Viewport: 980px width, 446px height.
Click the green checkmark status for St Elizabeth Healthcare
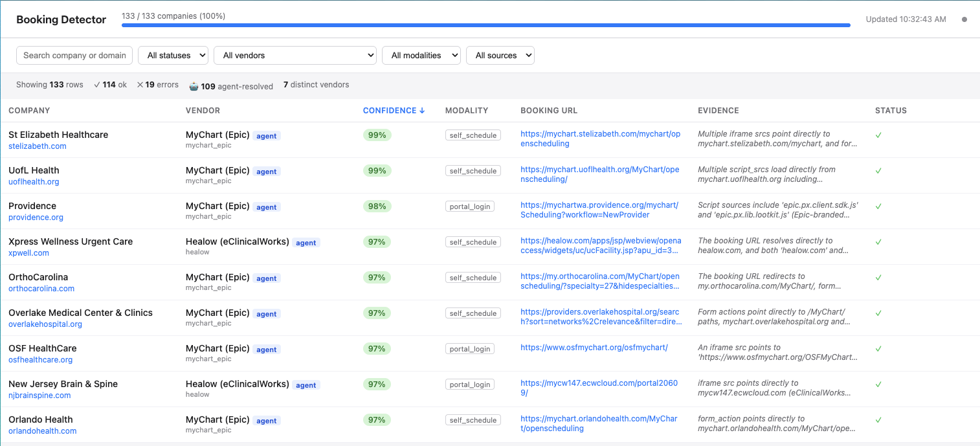pyautogui.click(x=878, y=135)
